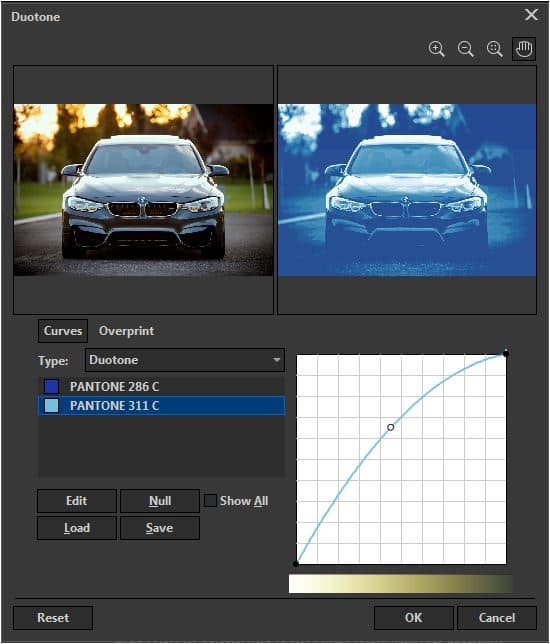
Task: Select the PANTONE 286 C ink entry
Action: pos(161,386)
